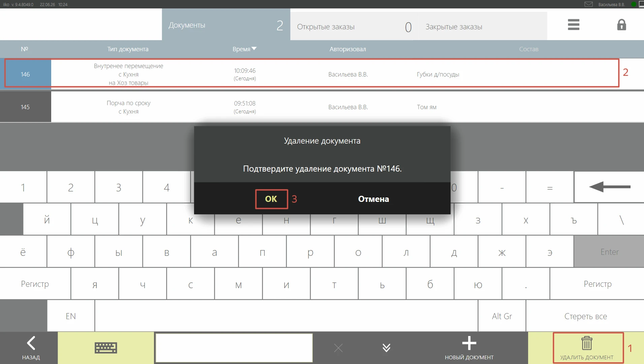This screenshot has width=644, height=364.
Task: Open the mail envelope icon in the top bar
Action: pos(588,4)
